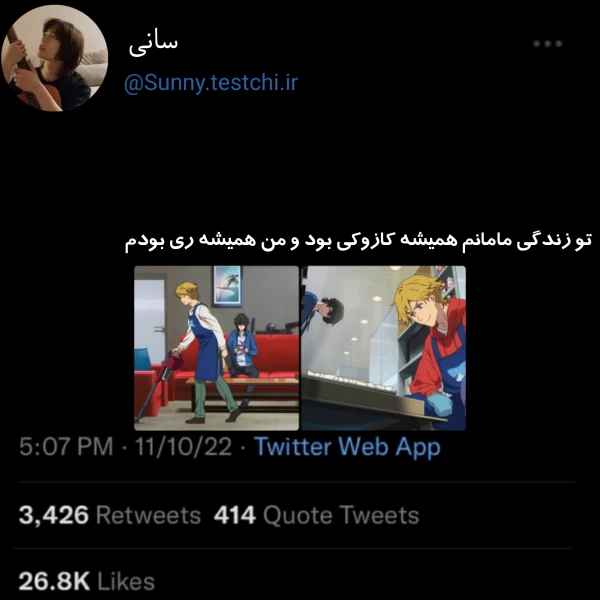The image size is (600, 600).
Task: Open the right image with oven tray
Action: click(x=383, y=348)
